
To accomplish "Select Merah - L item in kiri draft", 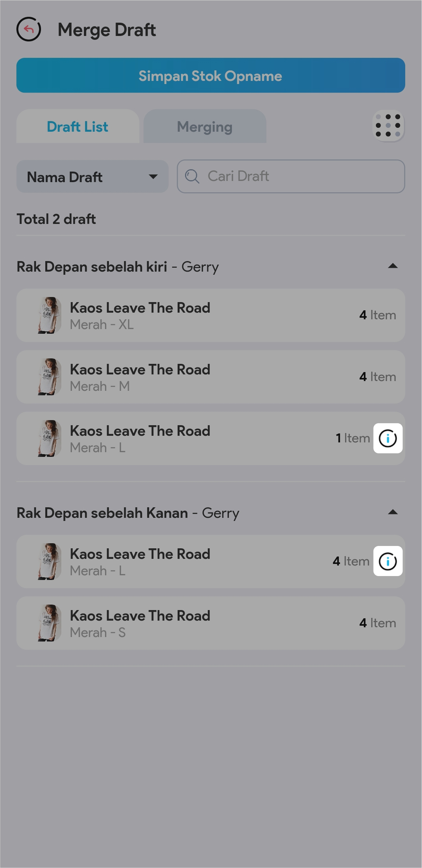I will [187, 438].
